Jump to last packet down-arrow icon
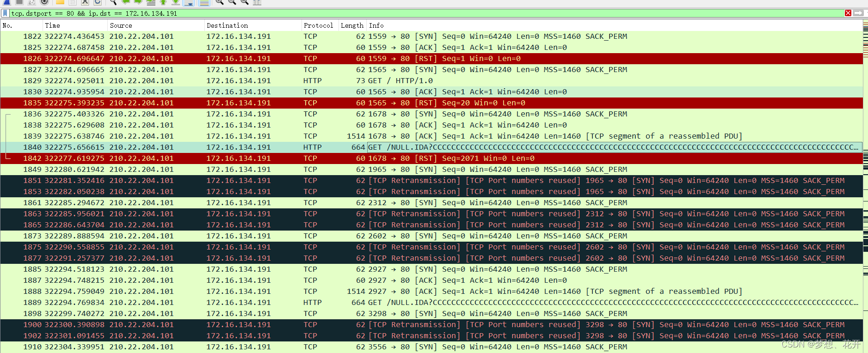The height and width of the screenshot is (353, 868). (176, 2)
